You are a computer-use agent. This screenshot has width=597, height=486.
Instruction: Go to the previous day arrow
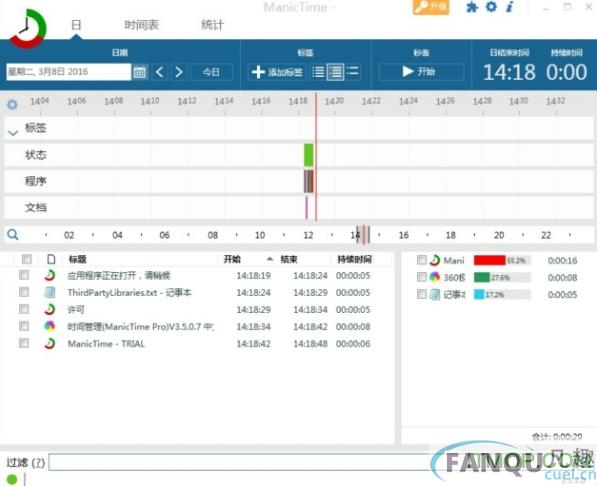coord(160,72)
